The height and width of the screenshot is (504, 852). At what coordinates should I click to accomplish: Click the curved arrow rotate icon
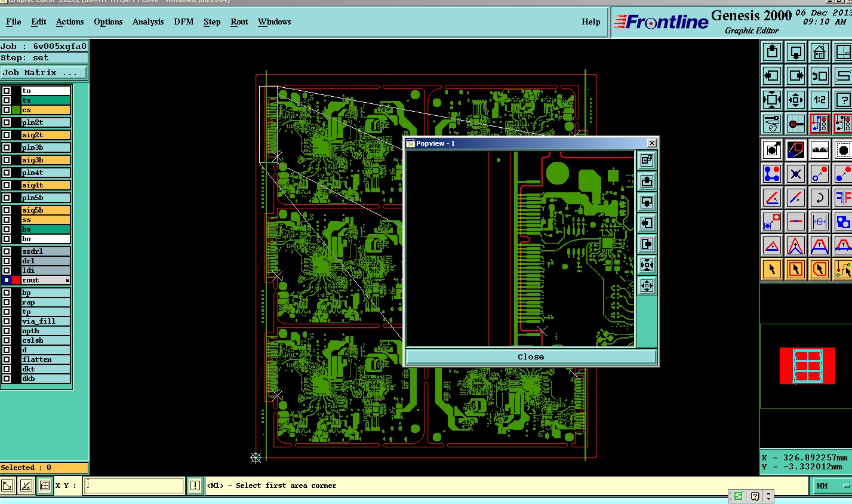coord(820,198)
